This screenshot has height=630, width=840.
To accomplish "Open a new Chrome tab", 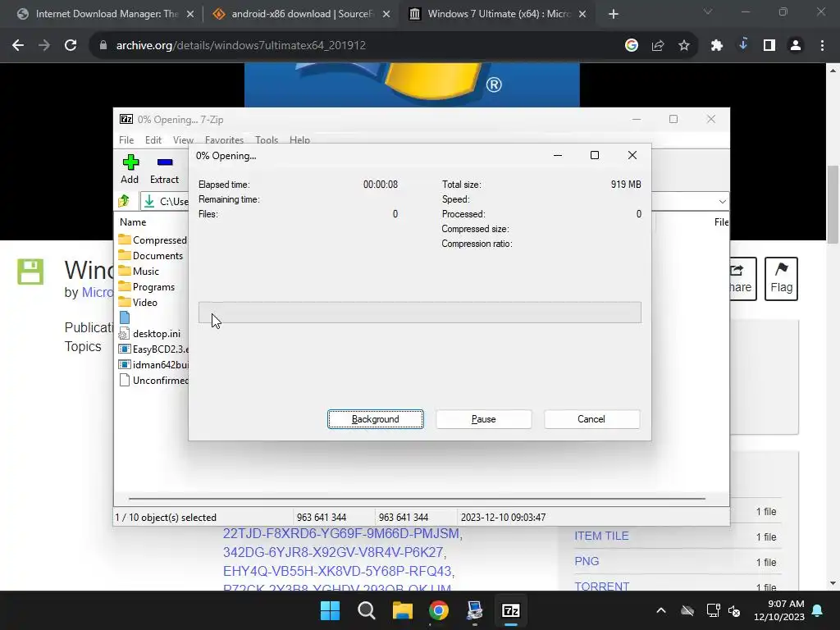I will 614,15.
